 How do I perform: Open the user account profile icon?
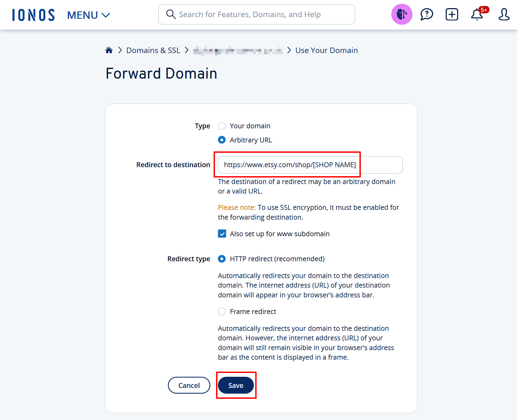pos(504,14)
